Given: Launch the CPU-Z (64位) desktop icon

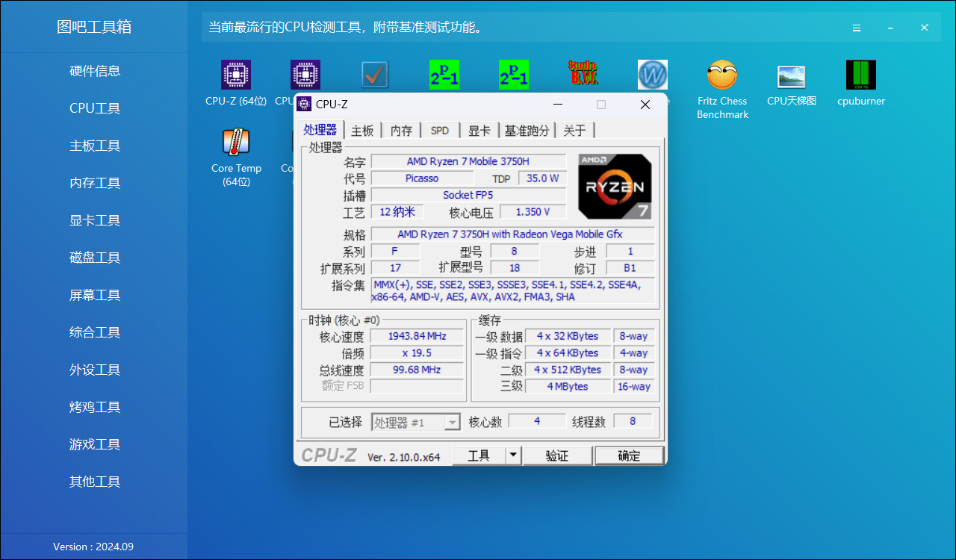Looking at the screenshot, I should tap(236, 75).
